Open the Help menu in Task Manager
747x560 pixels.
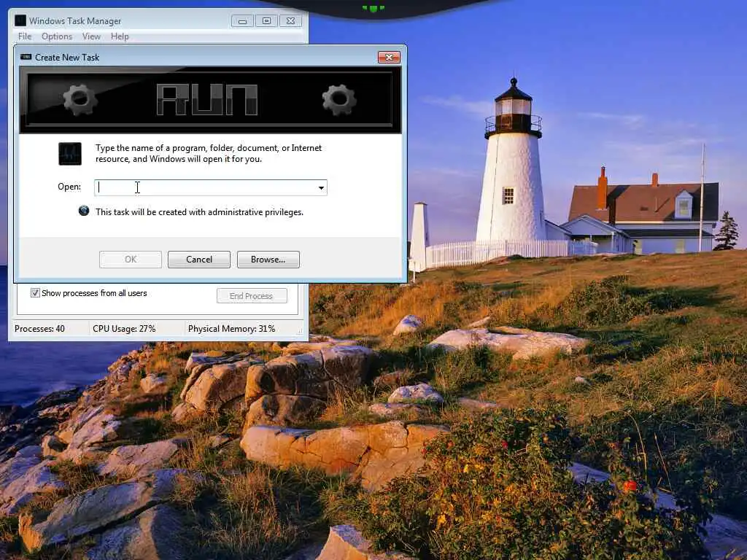(x=120, y=36)
